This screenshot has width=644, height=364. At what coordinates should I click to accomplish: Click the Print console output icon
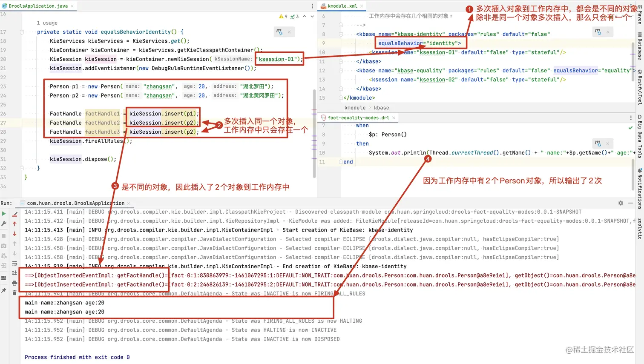point(14,283)
